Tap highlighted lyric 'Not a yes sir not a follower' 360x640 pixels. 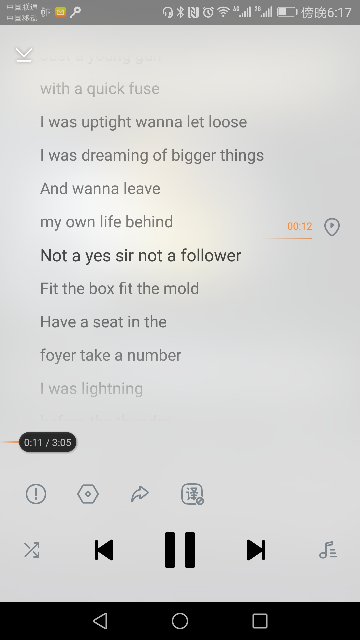click(x=140, y=256)
